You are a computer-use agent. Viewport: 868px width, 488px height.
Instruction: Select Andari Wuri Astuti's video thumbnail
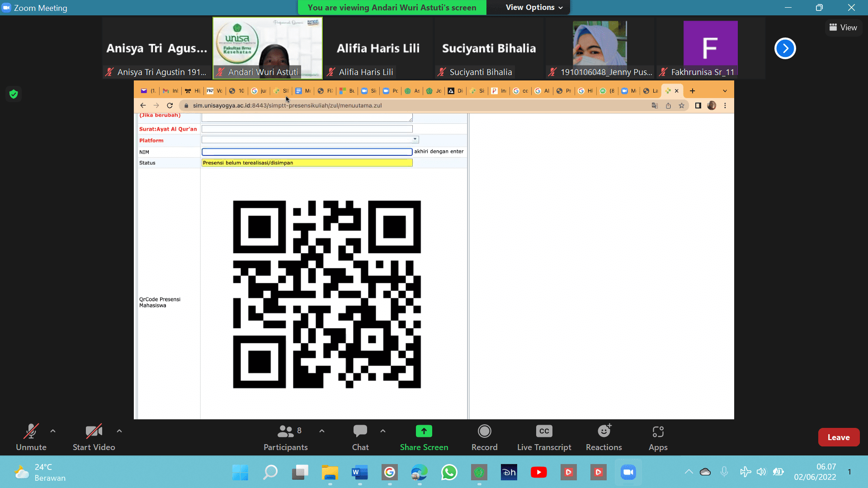(x=268, y=48)
